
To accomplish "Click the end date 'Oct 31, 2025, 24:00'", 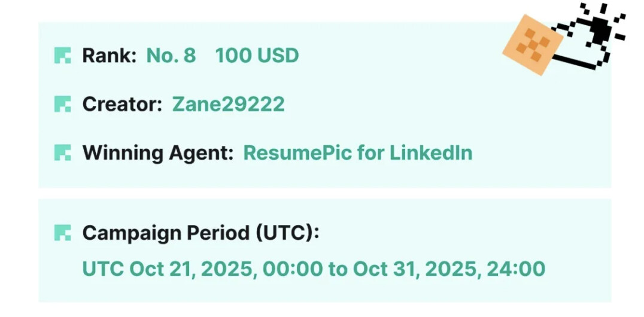I will click(x=449, y=269).
